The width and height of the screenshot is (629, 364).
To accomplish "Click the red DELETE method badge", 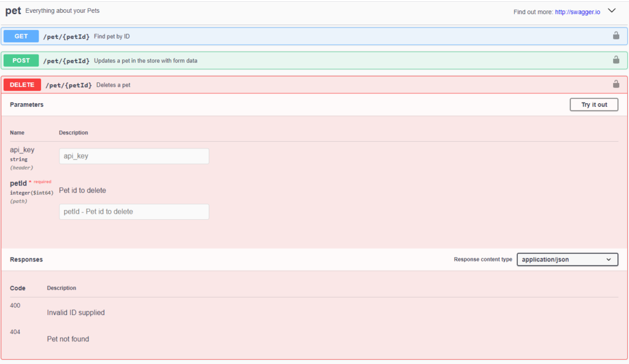I will [x=22, y=85].
